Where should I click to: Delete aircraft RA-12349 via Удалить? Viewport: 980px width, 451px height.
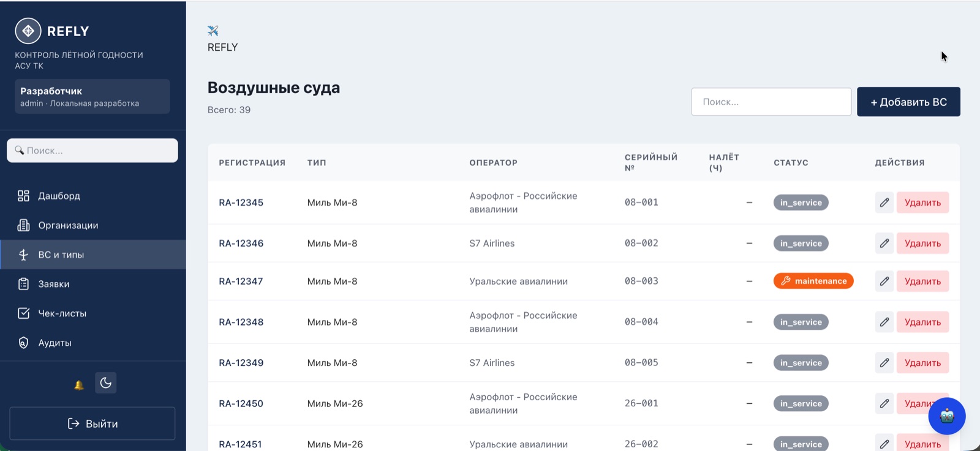coord(922,363)
